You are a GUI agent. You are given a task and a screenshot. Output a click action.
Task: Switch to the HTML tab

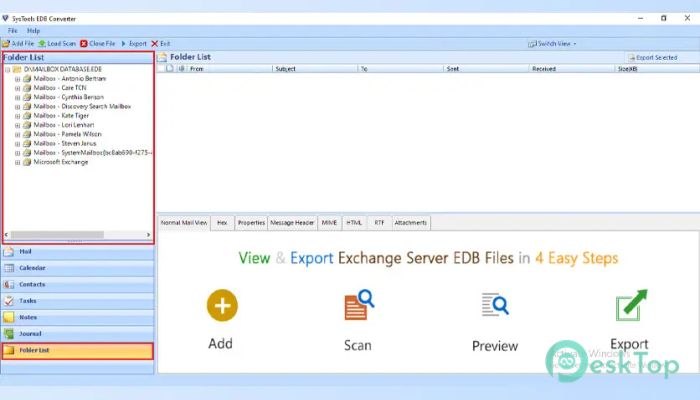click(354, 223)
